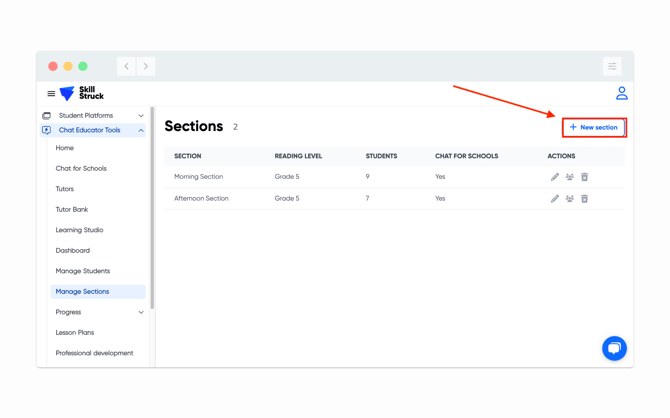
Task: Open the hamburger navigation menu
Action: click(x=51, y=94)
